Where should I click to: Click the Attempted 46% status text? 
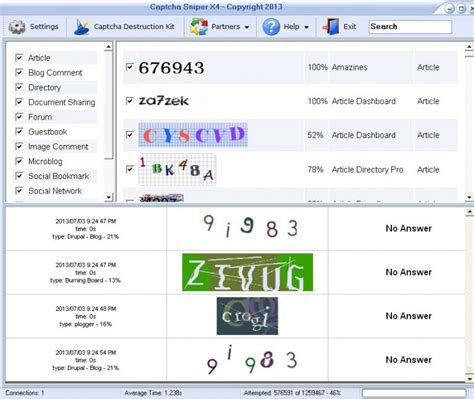(x=292, y=393)
